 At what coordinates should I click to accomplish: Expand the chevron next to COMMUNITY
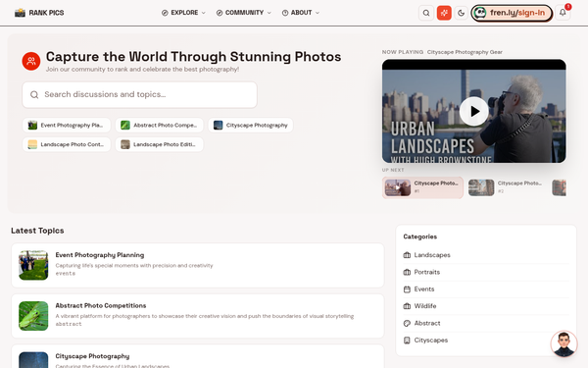coord(269,13)
